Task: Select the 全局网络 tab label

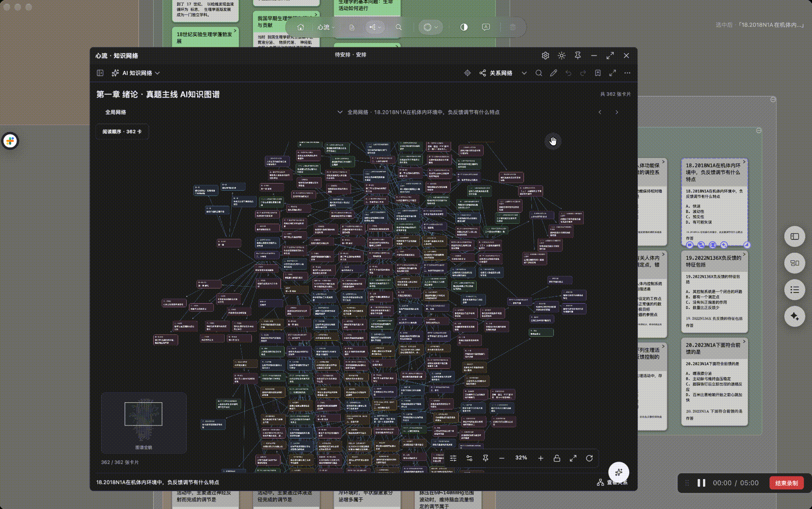Action: click(x=116, y=112)
